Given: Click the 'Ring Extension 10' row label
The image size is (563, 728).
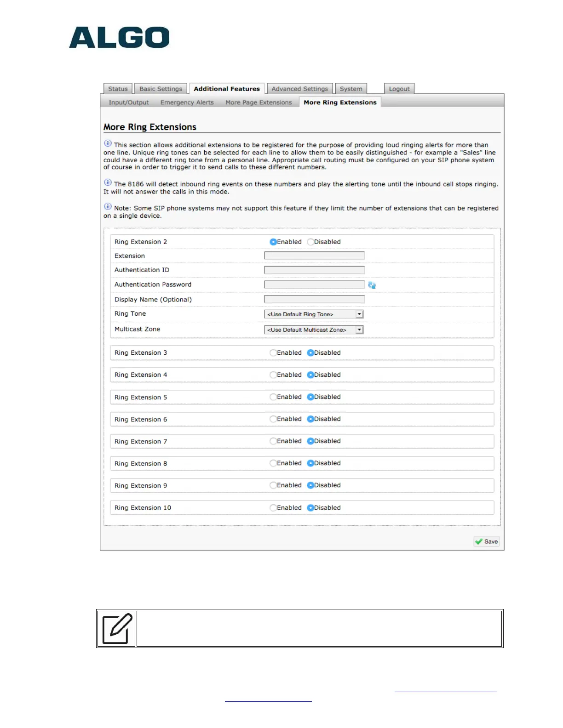Looking at the screenshot, I should [143, 507].
